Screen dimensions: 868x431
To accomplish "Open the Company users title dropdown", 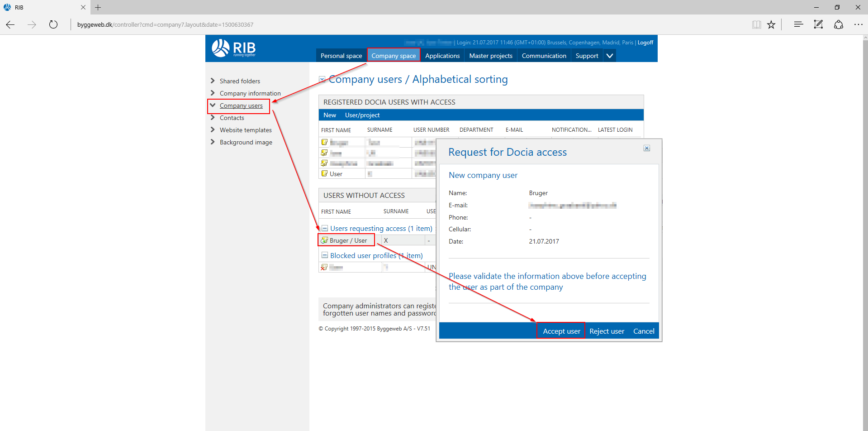I will click(322, 79).
